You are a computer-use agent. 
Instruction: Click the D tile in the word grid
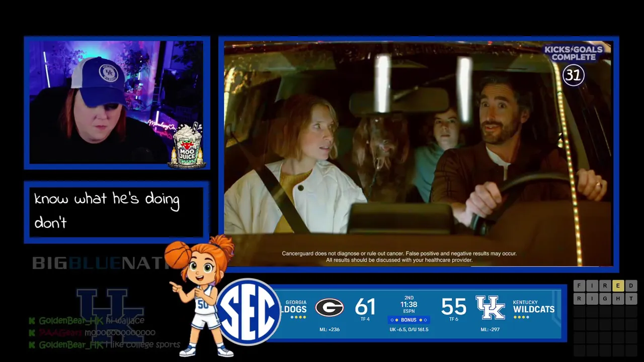click(x=631, y=286)
